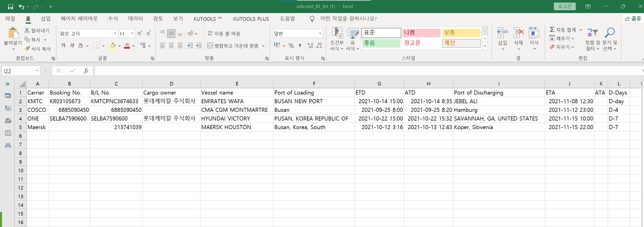This screenshot has height=227, width=644.
Task: Switch to the 데이터 (Data) tab
Action: (x=136, y=19)
